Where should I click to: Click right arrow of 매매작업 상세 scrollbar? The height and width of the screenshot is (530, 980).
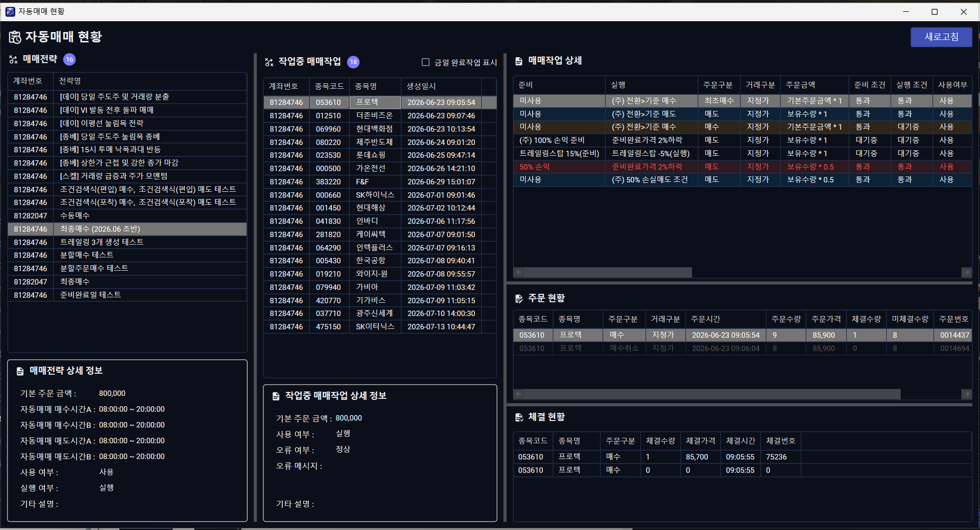pos(966,272)
